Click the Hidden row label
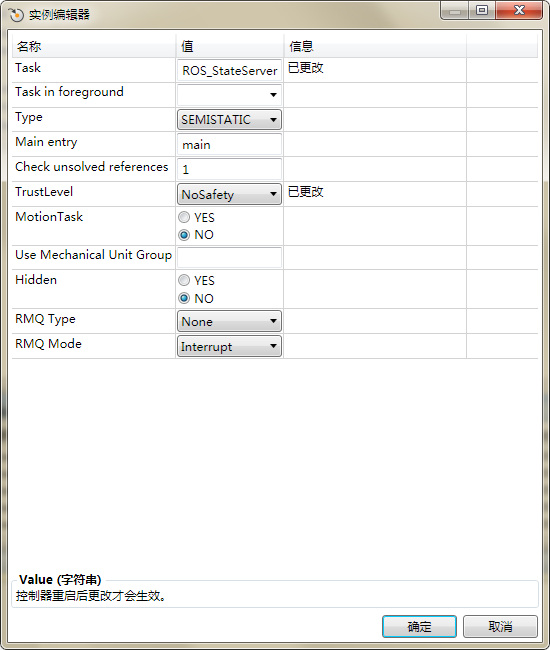This screenshot has height=650, width=550. (36, 280)
